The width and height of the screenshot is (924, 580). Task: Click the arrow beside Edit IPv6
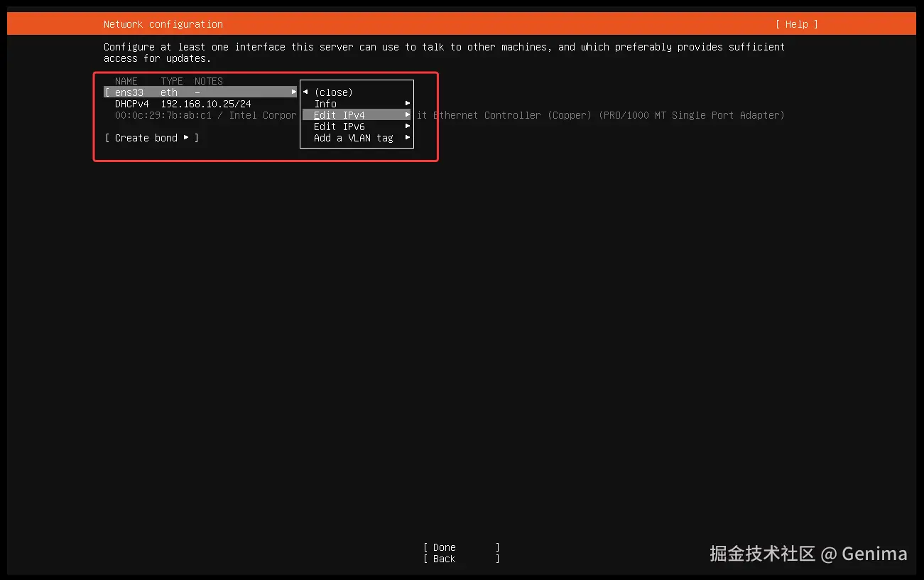coord(408,127)
